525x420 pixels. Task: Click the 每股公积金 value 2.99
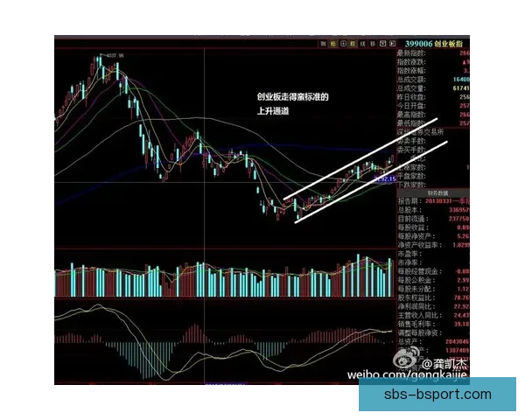pos(463,280)
